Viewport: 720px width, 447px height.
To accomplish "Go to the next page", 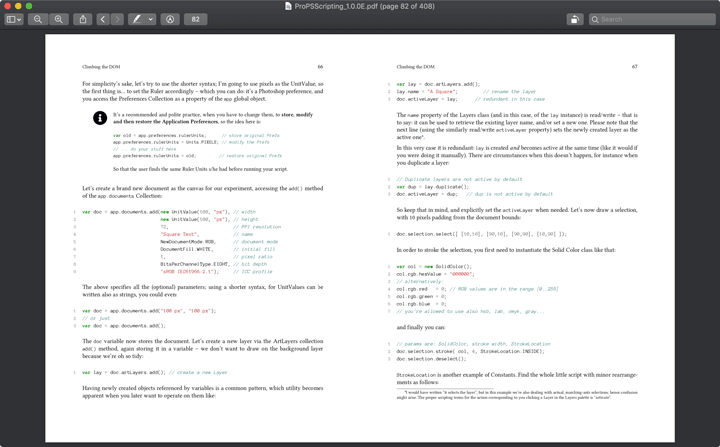I will click(x=118, y=19).
